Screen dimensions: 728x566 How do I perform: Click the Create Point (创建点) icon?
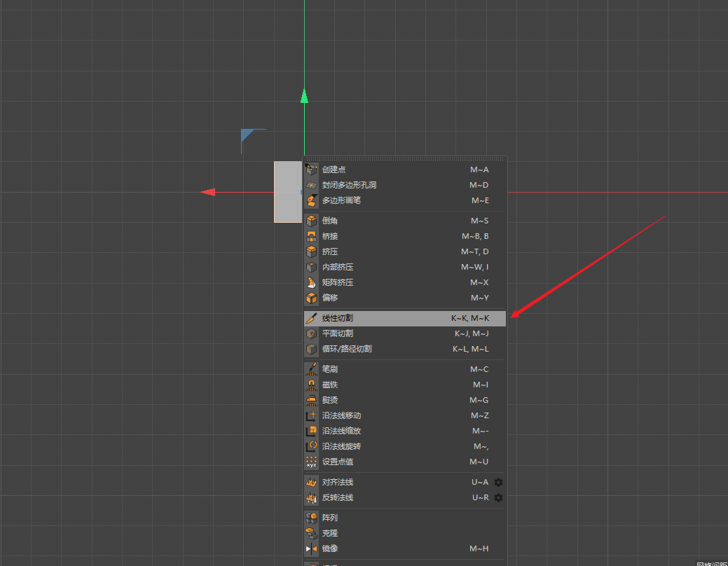pyautogui.click(x=312, y=170)
